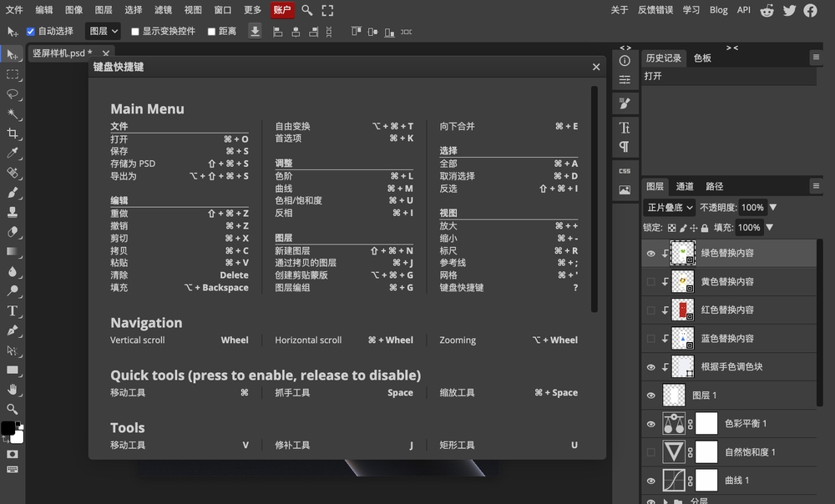The height and width of the screenshot is (504, 835).
Task: Select the Hand tool
Action: pos(13,390)
